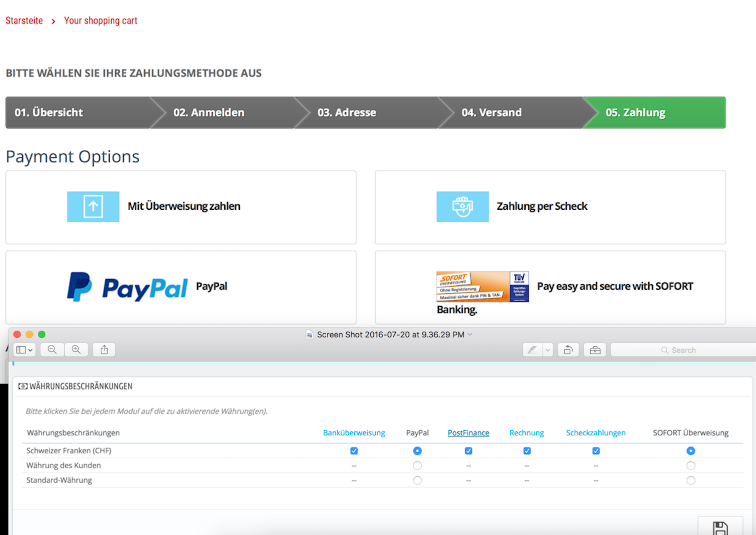The height and width of the screenshot is (535, 756).
Task: Click the Preview search field
Action: point(682,350)
